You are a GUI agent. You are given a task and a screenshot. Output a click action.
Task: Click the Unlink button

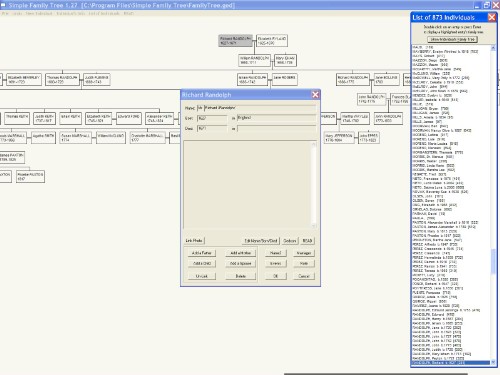pos(202,276)
